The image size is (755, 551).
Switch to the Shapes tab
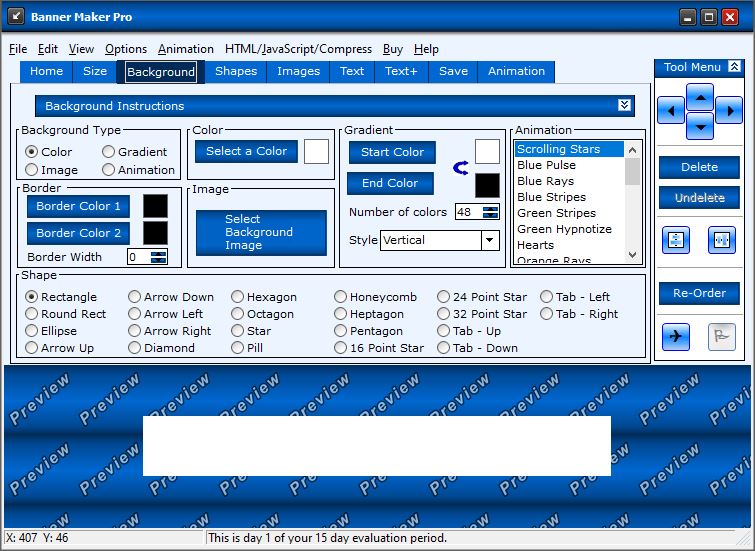236,71
